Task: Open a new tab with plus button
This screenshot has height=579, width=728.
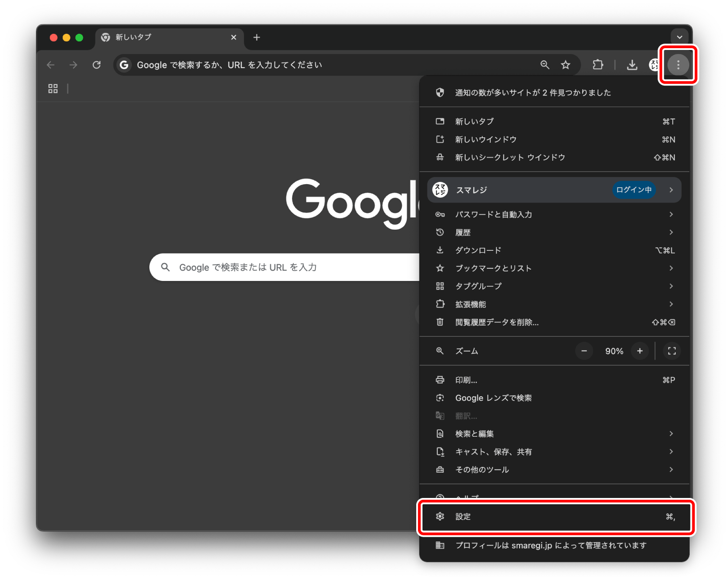Action: pos(256,37)
